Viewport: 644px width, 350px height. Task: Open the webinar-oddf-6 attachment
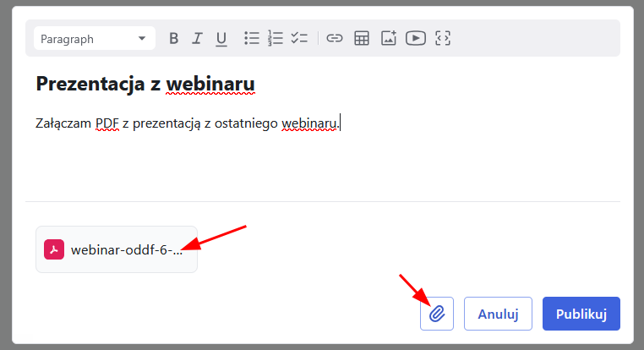tap(126, 250)
